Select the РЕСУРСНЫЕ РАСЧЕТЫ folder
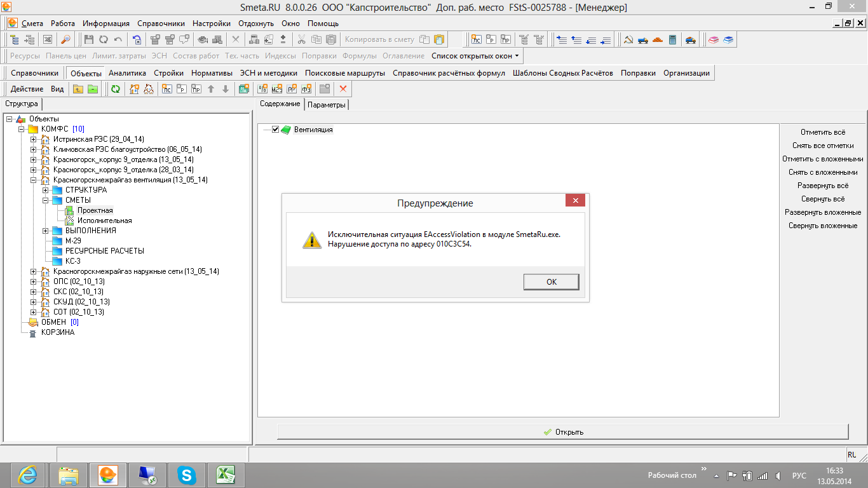The width and height of the screenshot is (868, 488). pos(105,251)
